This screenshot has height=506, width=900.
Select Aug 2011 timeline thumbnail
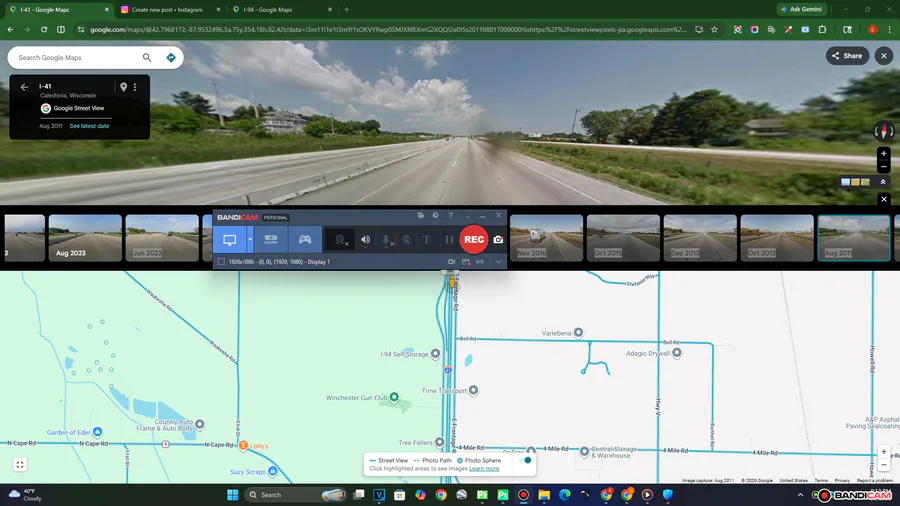pos(854,238)
